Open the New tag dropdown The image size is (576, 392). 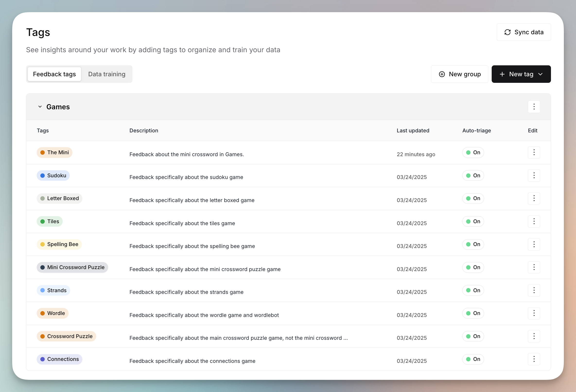[x=521, y=74]
